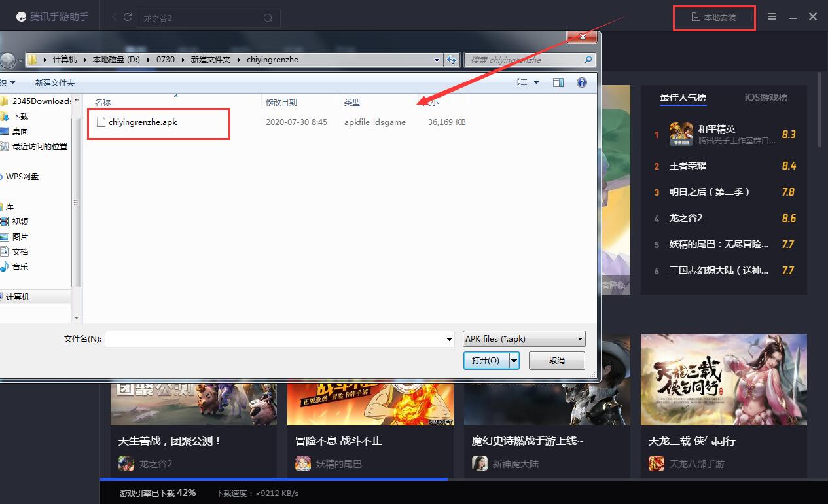Select the 下载 folder in the navigation pane
Viewport: 828px width, 504px height.
tap(20, 116)
